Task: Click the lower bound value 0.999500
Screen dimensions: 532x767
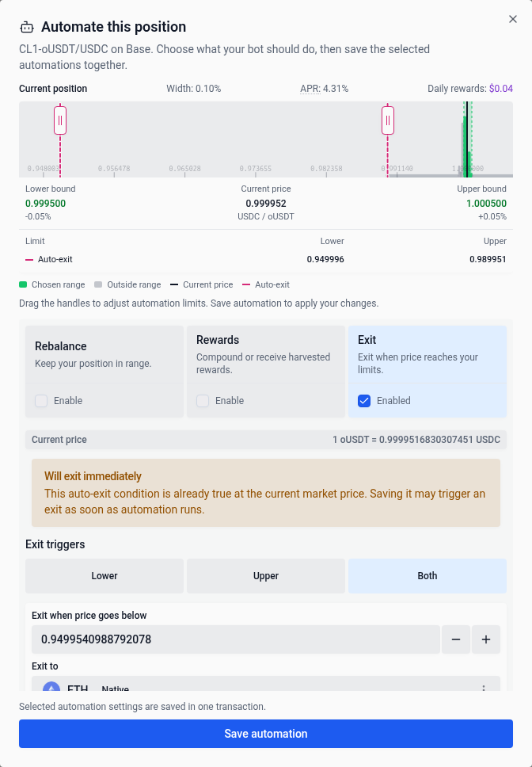Action: point(45,204)
